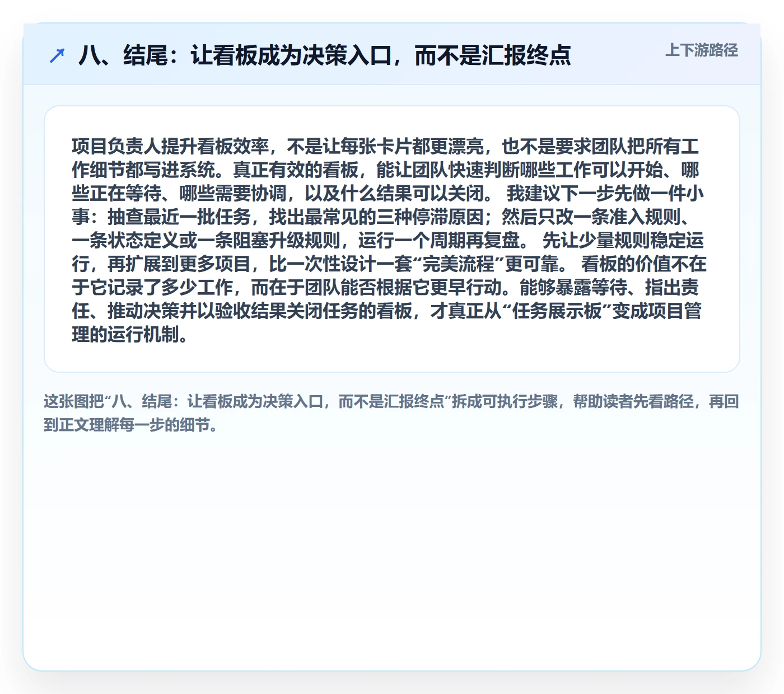784x694 pixels.
Task: Click the caption starting 这张图把
Action: tap(391, 413)
